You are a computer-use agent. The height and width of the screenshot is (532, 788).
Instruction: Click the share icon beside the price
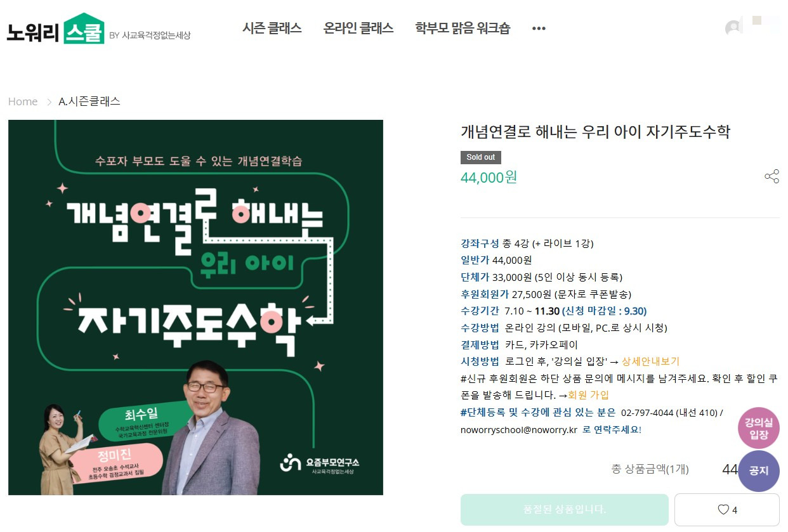(x=772, y=176)
